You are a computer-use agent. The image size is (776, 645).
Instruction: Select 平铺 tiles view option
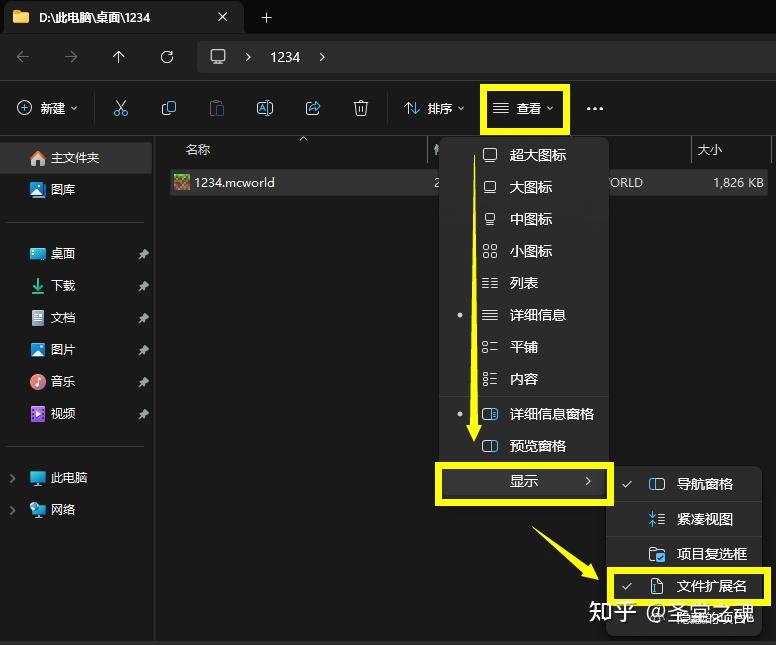pos(524,347)
